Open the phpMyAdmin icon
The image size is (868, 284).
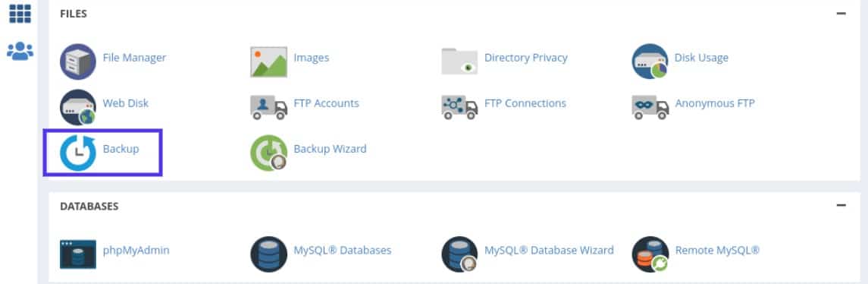(x=78, y=254)
